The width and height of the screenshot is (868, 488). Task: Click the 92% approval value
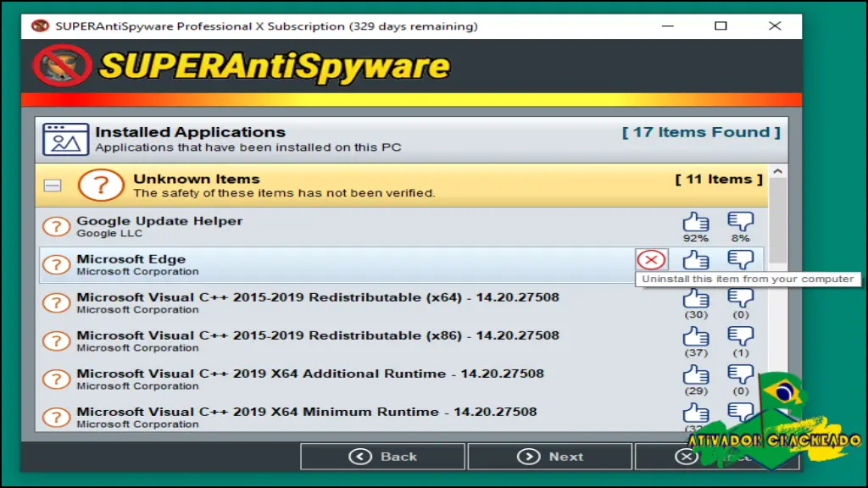click(x=696, y=238)
